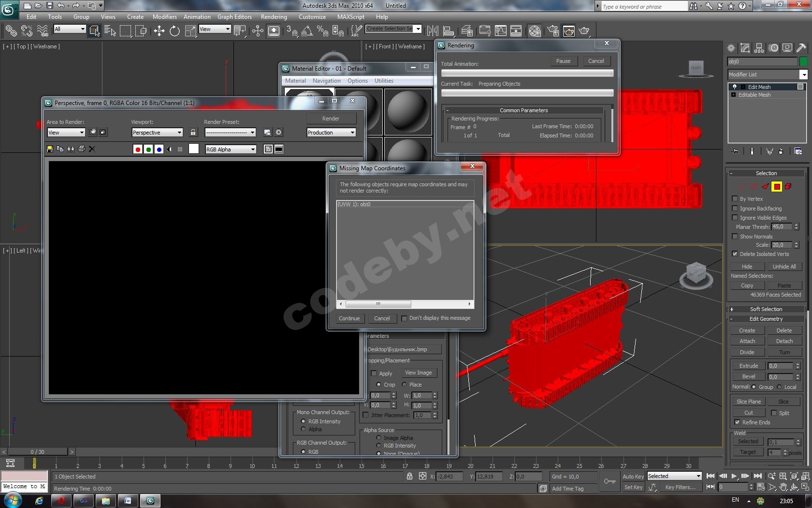Click the Unhide All button
This screenshot has width=812, height=508.
(784, 267)
